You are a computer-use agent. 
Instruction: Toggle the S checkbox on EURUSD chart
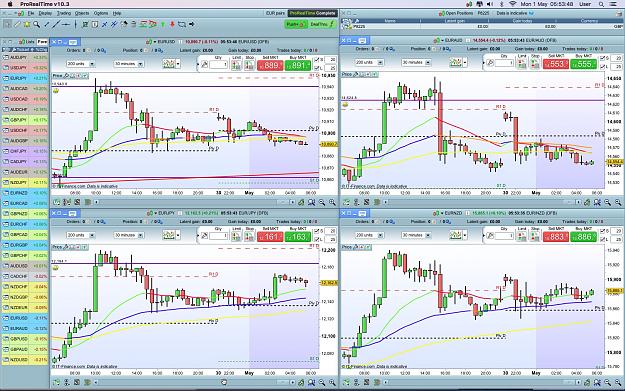[317, 60]
